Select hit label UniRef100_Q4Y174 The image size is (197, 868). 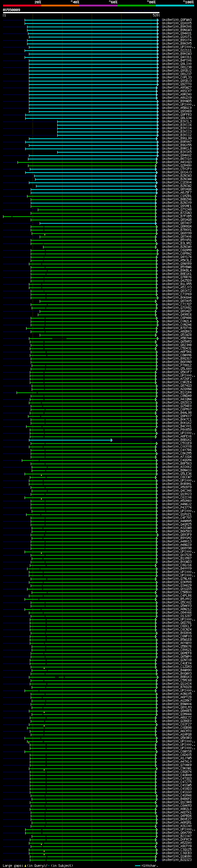tap(177, 257)
